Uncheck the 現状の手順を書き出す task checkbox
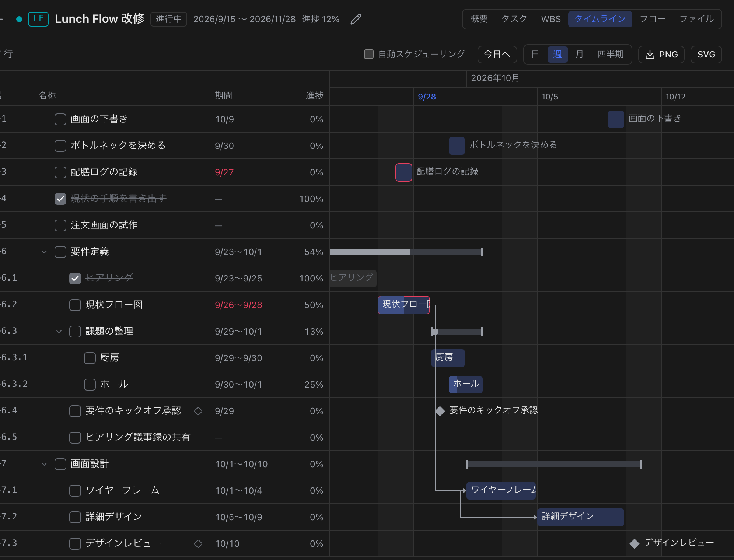734x560 pixels. pyautogui.click(x=60, y=199)
